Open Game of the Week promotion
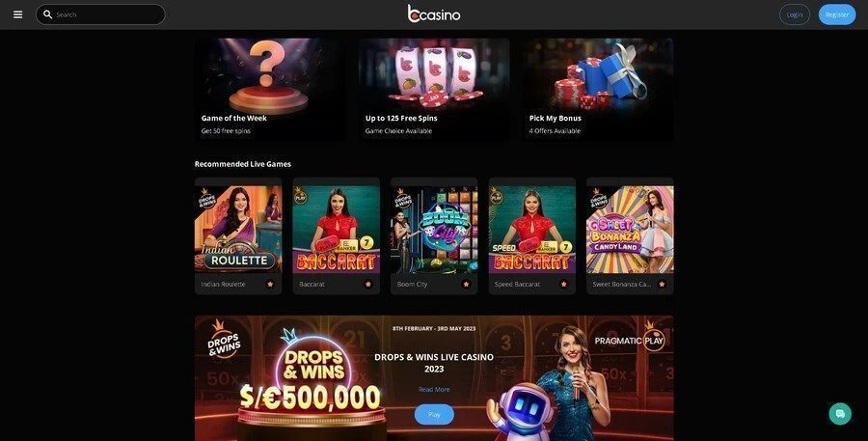 [x=270, y=89]
